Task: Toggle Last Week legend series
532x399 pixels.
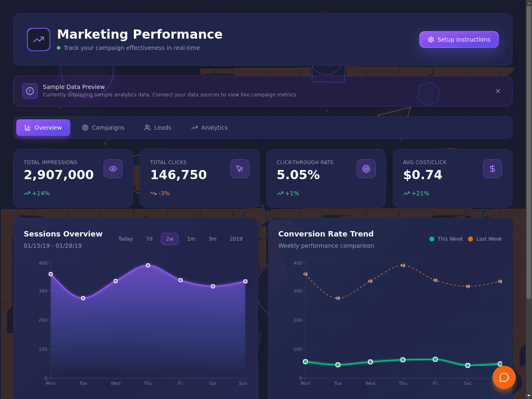Action: tap(485, 239)
